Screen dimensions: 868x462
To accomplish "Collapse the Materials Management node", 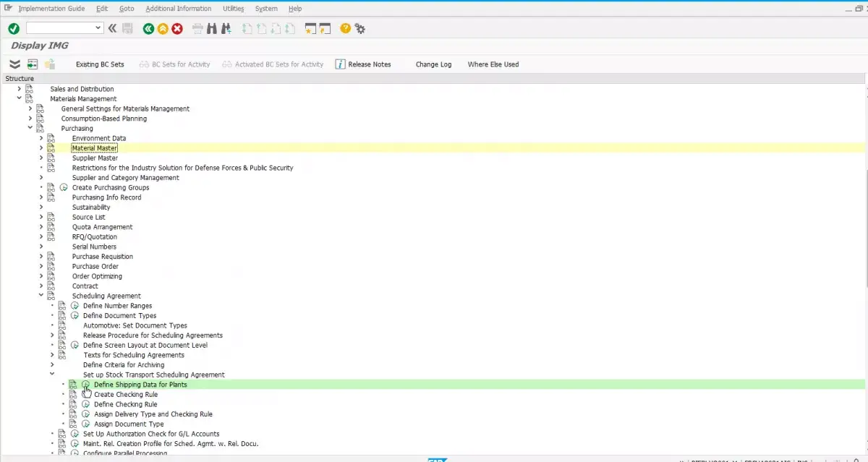I will pyautogui.click(x=20, y=99).
